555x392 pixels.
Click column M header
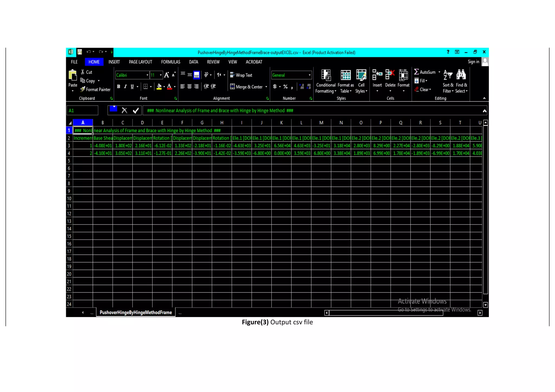[x=321, y=123]
